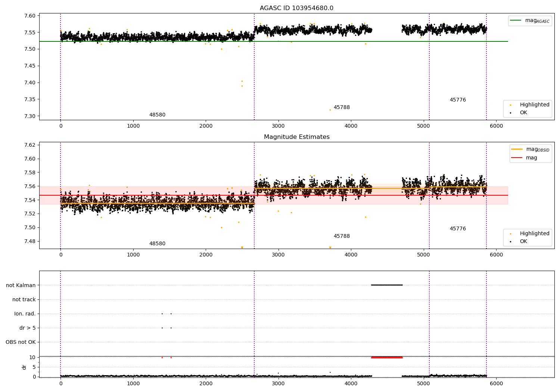Click the 7.48 tick on the middle plot
560x392 pixels.
tap(30, 241)
